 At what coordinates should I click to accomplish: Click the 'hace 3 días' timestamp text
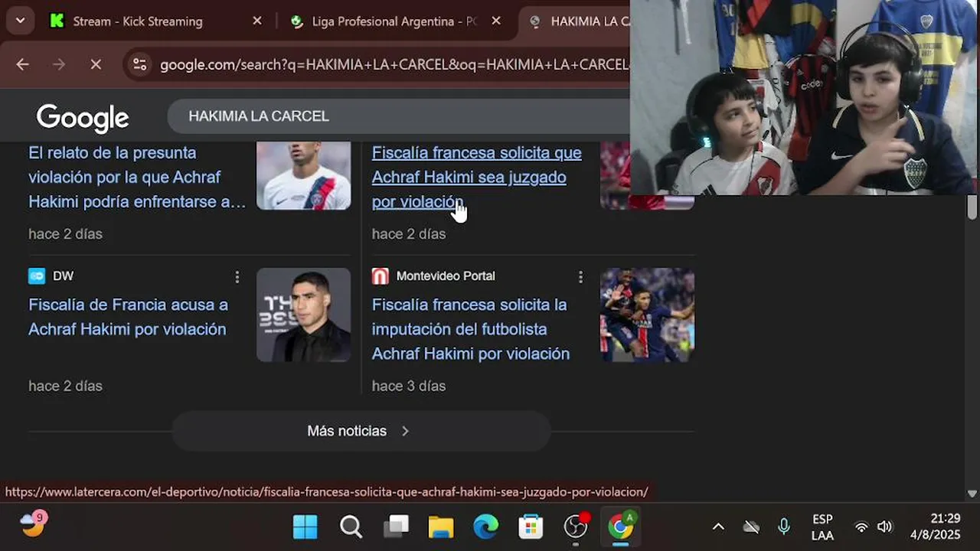[x=409, y=386]
